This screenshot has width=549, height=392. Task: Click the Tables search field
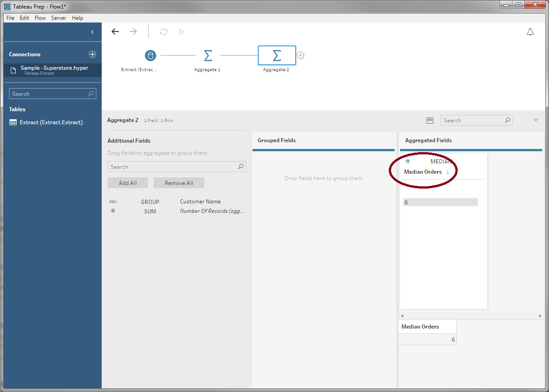(52, 94)
